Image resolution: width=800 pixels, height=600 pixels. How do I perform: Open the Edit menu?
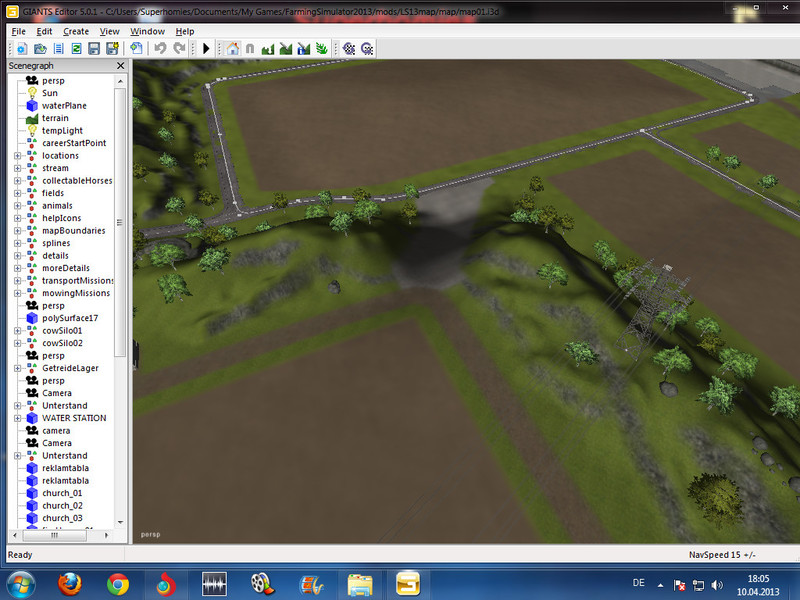tap(44, 32)
